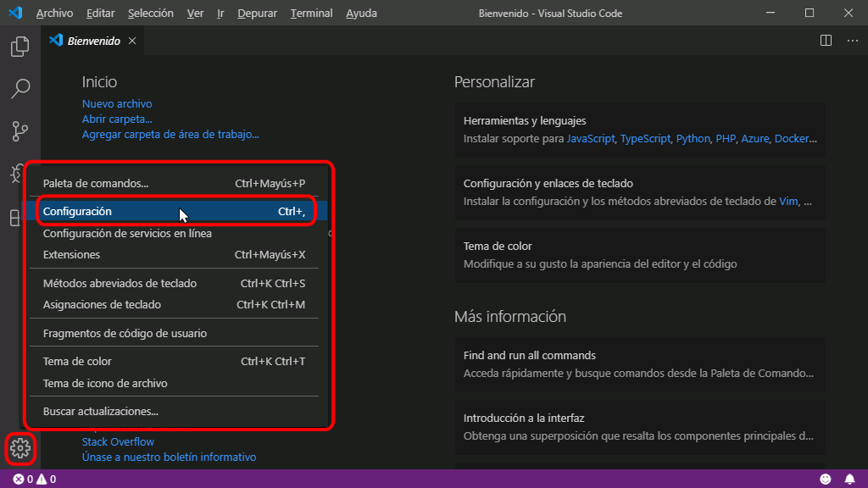
Task: Open the Search view in activity bar
Action: [x=20, y=88]
